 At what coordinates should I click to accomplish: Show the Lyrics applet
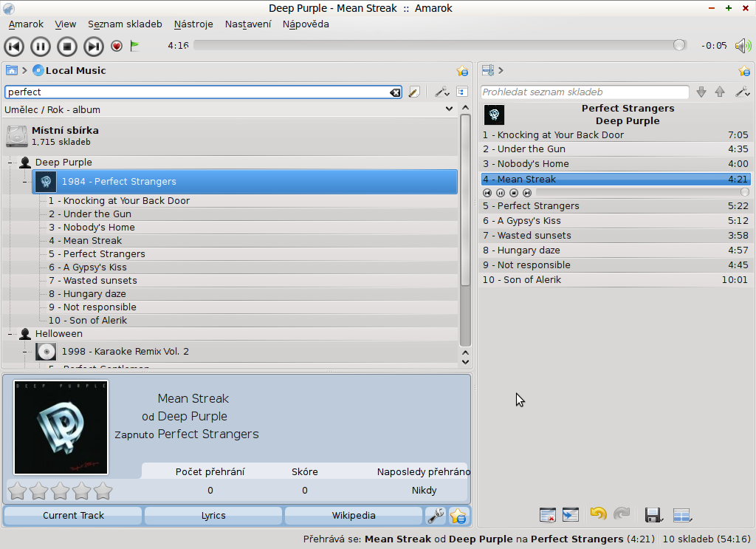tap(213, 516)
